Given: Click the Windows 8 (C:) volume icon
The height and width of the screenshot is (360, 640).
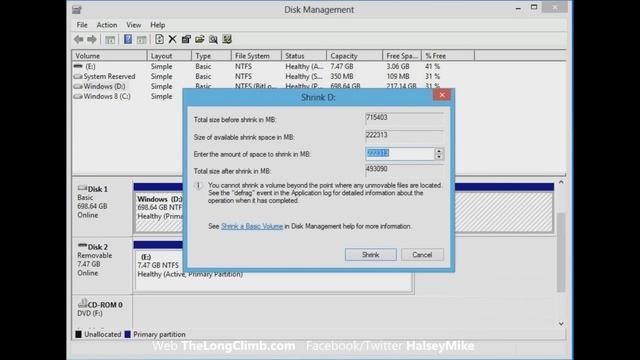Looking at the screenshot, I should coord(78,96).
